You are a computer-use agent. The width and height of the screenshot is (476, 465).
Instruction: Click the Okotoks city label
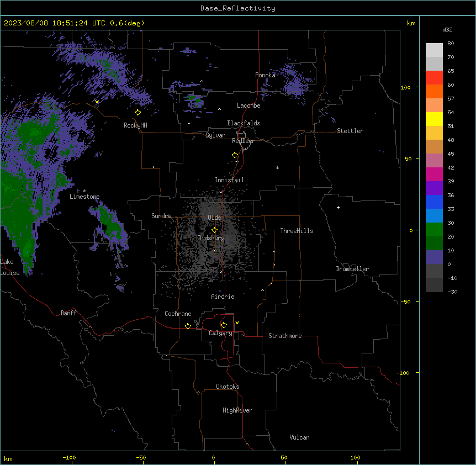(x=228, y=387)
